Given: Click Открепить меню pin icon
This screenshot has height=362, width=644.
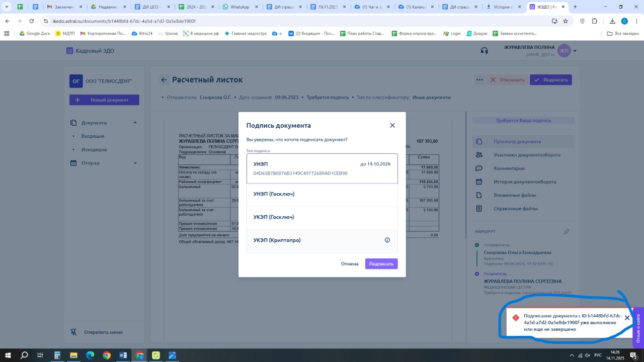Looking at the screenshot, I should click(x=73, y=332).
